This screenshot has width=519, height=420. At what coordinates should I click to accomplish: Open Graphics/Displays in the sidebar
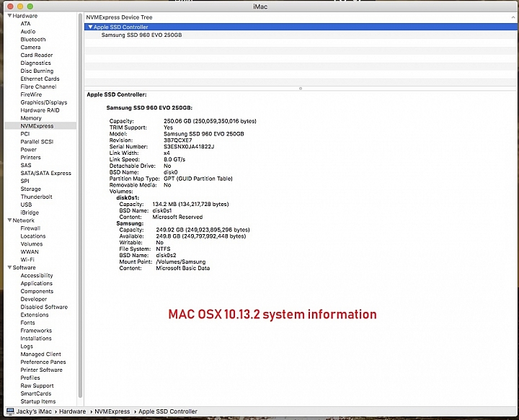[x=44, y=102]
